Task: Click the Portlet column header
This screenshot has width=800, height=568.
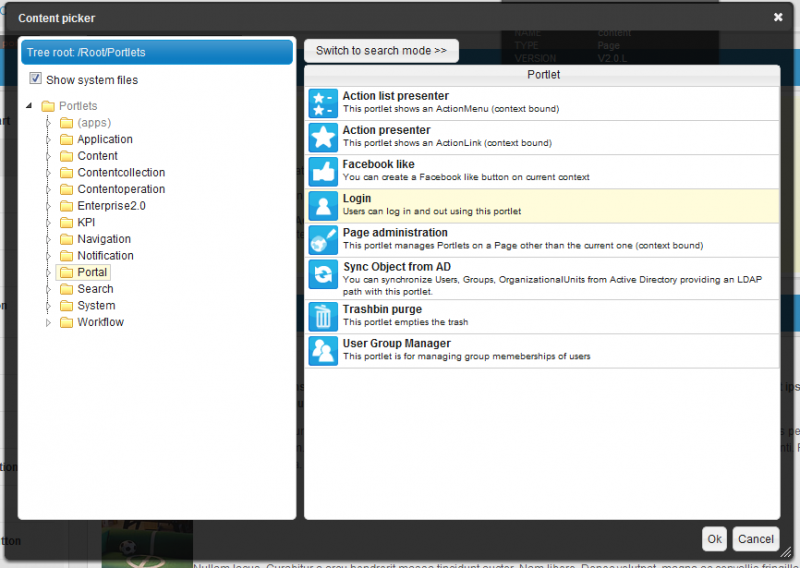Action: coord(542,75)
